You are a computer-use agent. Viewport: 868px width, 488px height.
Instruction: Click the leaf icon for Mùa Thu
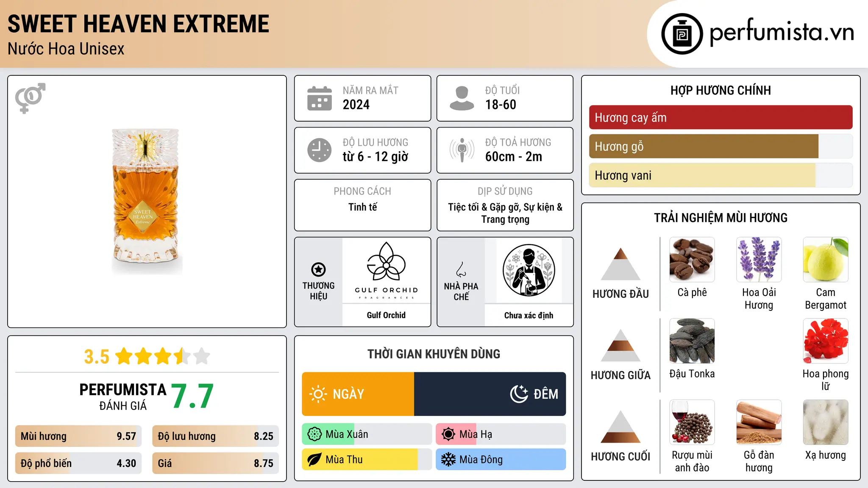pos(314,460)
